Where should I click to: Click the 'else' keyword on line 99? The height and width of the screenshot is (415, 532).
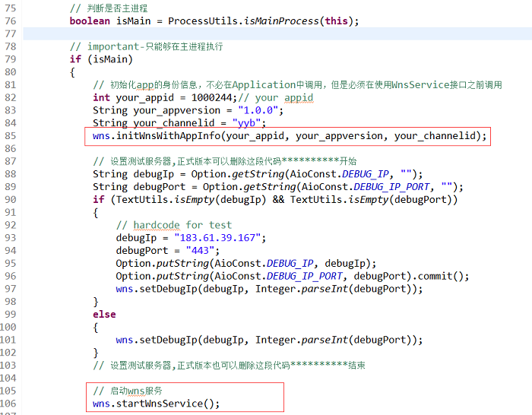point(104,315)
